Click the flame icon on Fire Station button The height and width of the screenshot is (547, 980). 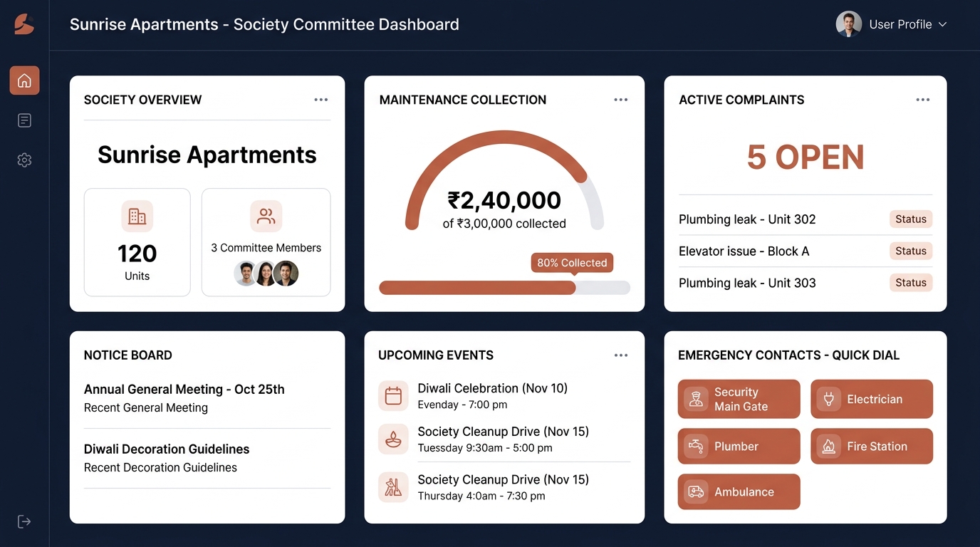(x=828, y=447)
